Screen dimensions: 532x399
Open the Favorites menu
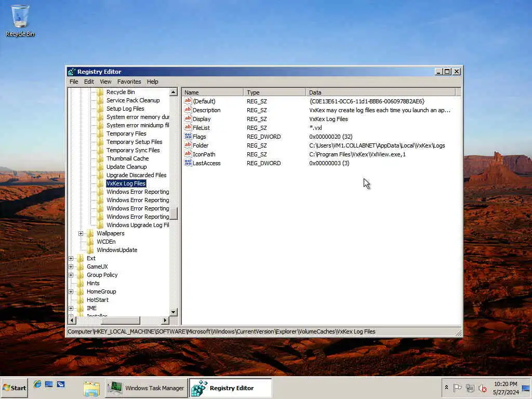click(x=129, y=82)
